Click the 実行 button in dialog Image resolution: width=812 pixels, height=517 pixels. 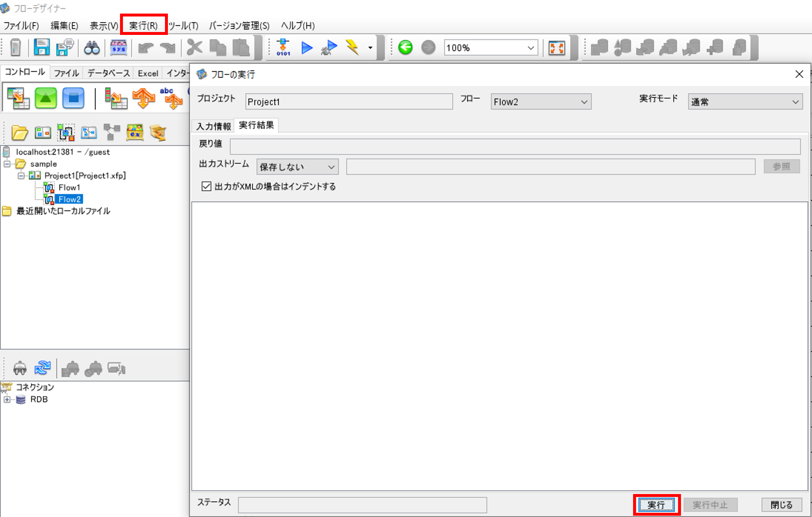click(x=656, y=504)
